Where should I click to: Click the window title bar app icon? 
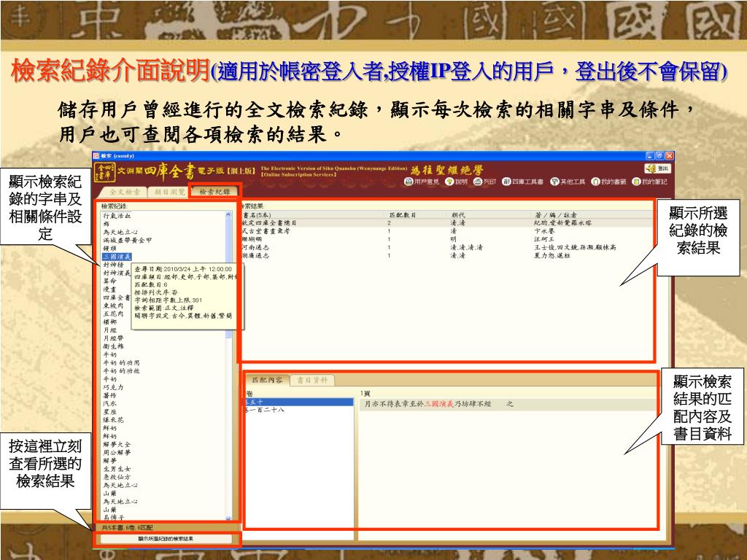[x=96, y=156]
